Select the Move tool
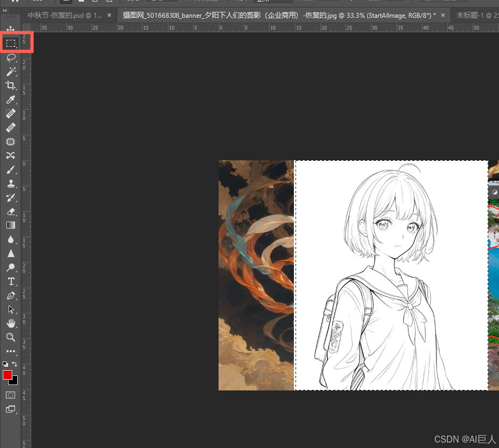Image resolution: width=499 pixels, height=448 pixels. click(11, 29)
